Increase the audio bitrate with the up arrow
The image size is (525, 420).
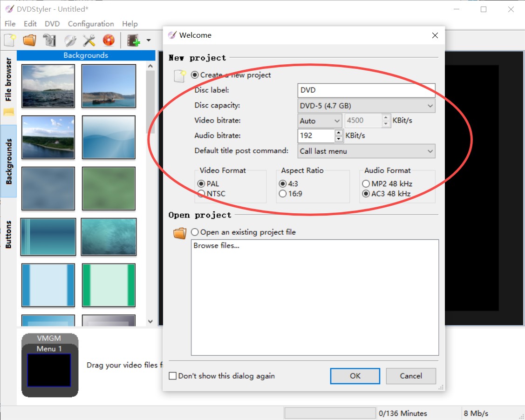pyautogui.click(x=339, y=132)
